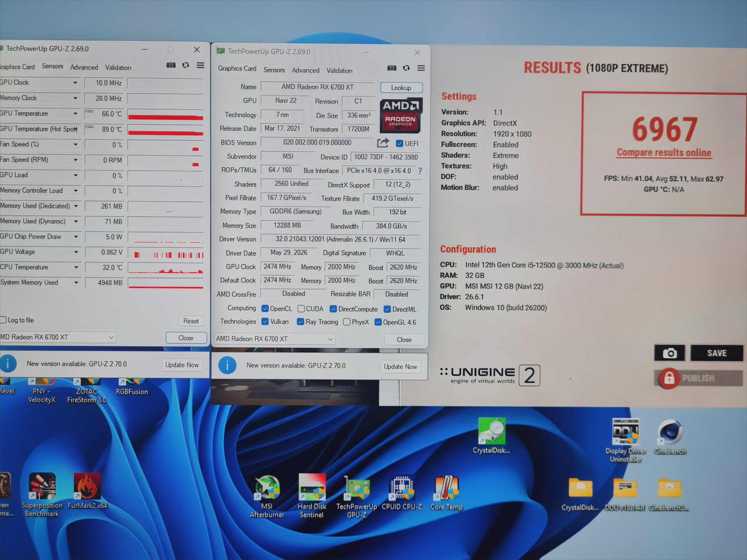Launch Superposition Benchmark desktop shortcut
The width and height of the screenshot is (747, 560).
tap(42, 495)
